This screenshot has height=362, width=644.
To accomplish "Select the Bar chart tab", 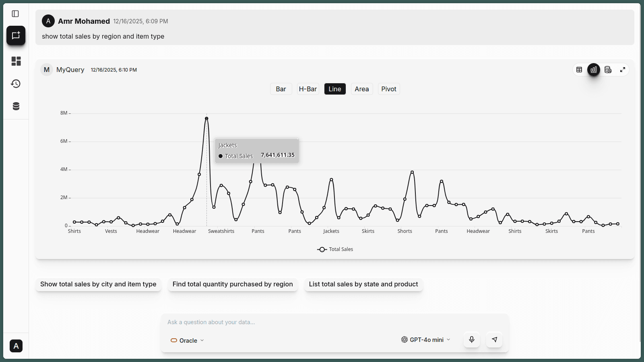I will (x=281, y=89).
